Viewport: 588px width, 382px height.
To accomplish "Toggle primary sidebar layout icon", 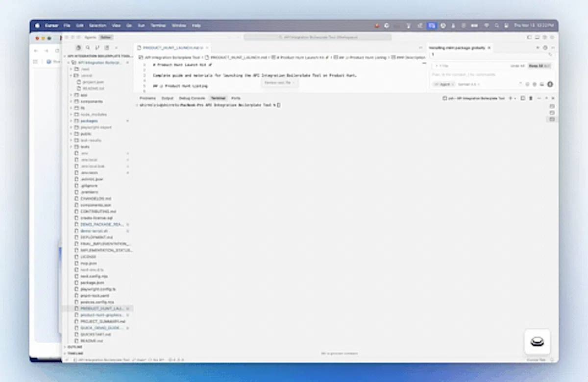I will (529, 37).
